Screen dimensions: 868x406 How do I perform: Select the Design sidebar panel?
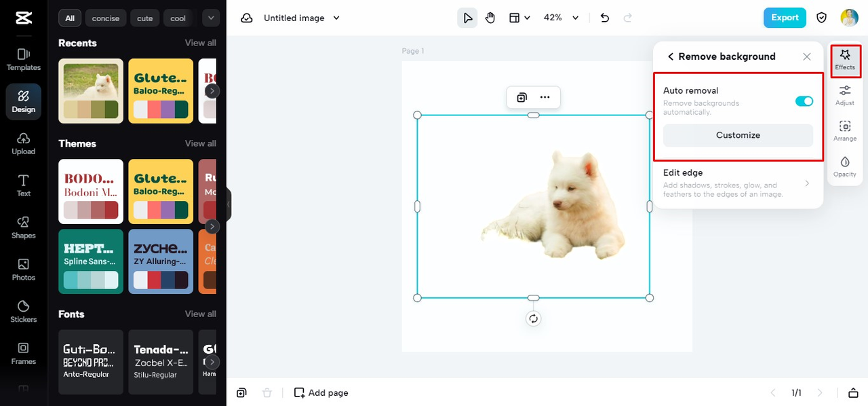pyautogui.click(x=24, y=102)
